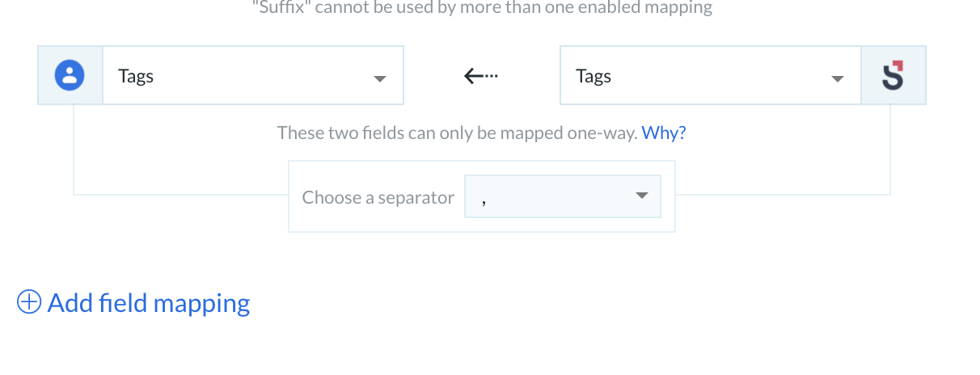Add a new field mapping
The height and width of the screenshot is (375, 980).
point(133,302)
